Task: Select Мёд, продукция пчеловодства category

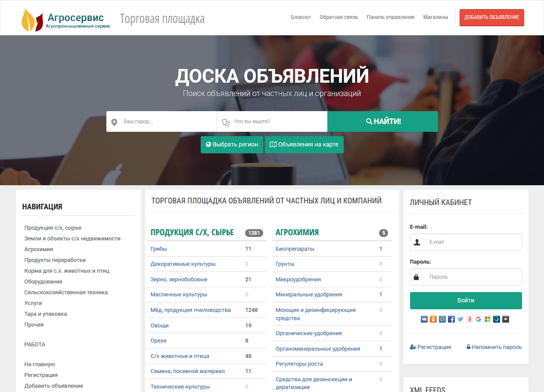Action: tap(190, 310)
